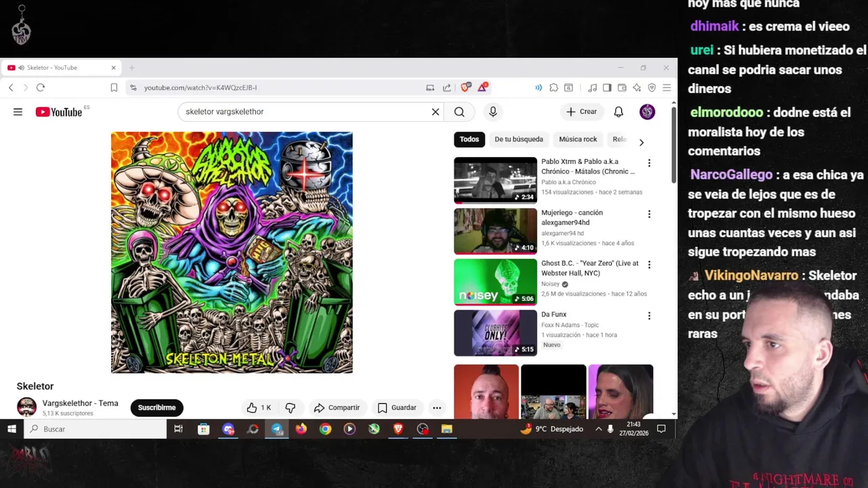Click the taskbar Buscar search box

click(x=95, y=429)
